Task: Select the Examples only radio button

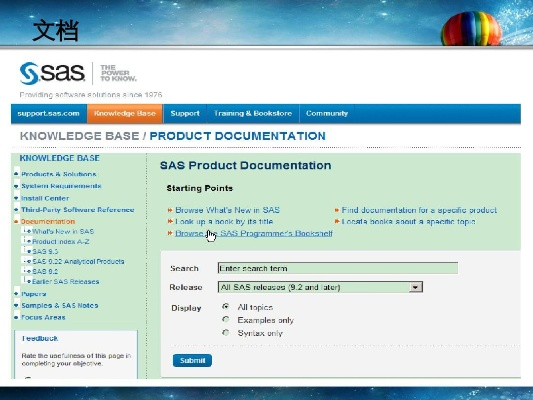Action: pos(226,319)
